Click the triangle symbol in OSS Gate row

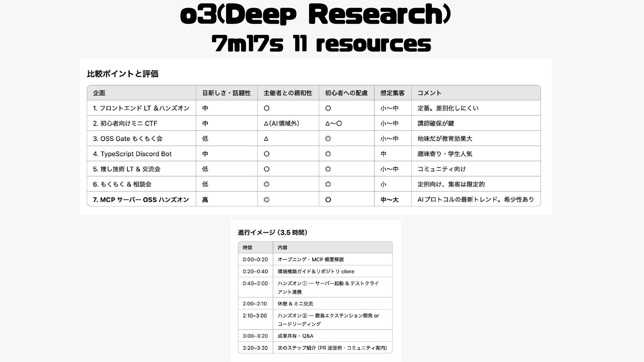coord(266,138)
